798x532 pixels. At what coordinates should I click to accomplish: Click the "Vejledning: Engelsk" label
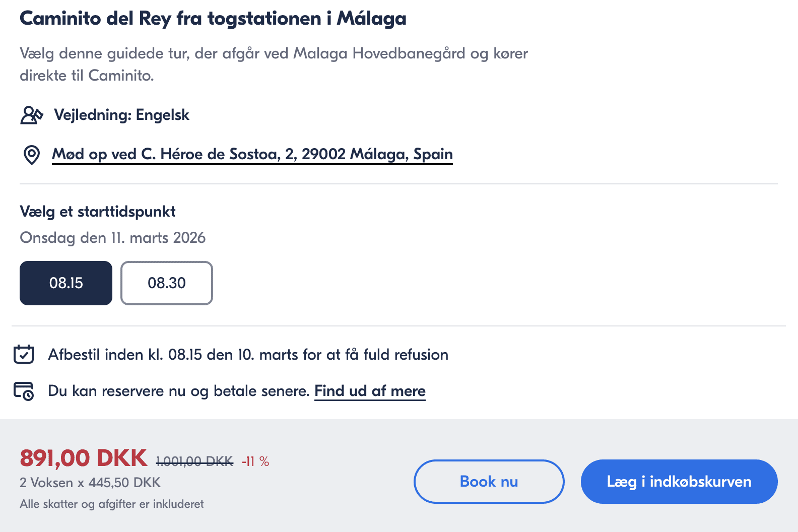121,115
